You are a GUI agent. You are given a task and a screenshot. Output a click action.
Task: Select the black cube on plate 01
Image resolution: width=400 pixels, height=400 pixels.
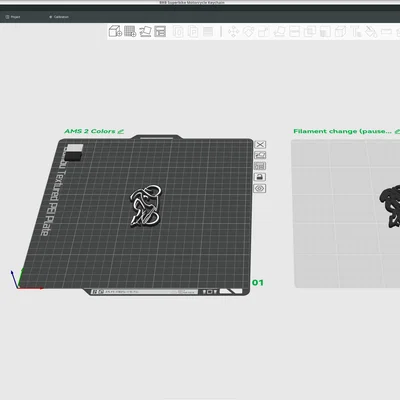[x=73, y=156]
